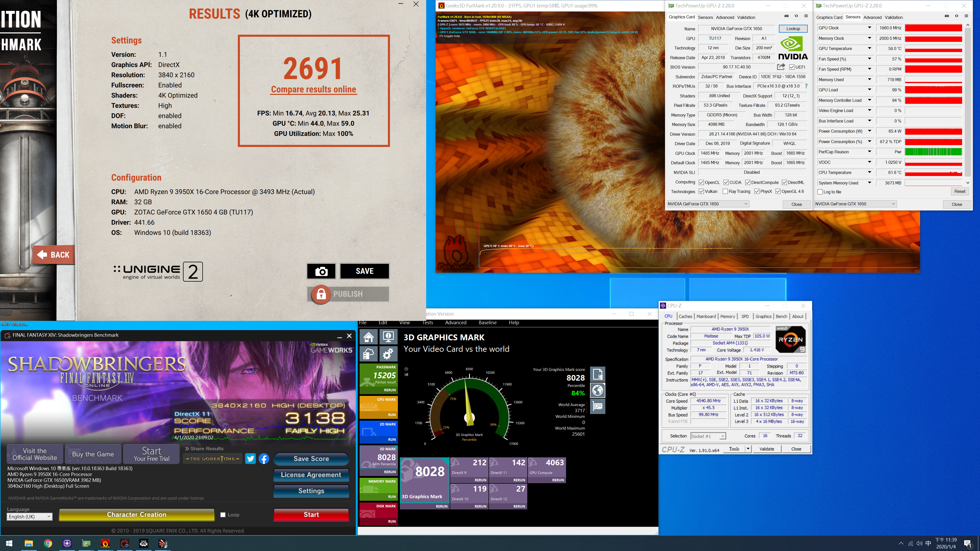980x551 pixels.
Task: Toggle DirectCompute checkbox in GPU-Z
Action: (748, 182)
